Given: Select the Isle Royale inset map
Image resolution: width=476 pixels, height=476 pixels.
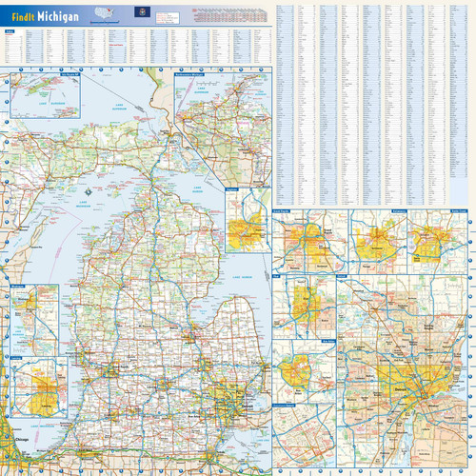Looking at the screenshot, I should tap(45, 96).
